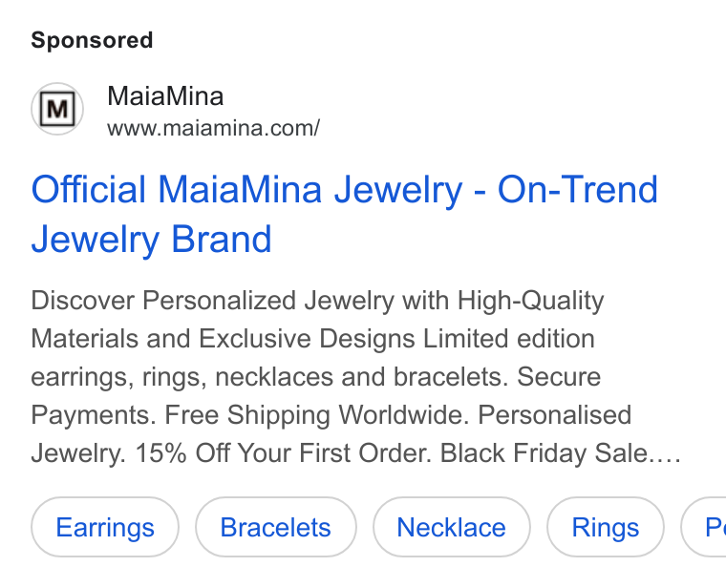Click 'High-Quality' in the description's first line

(x=530, y=301)
